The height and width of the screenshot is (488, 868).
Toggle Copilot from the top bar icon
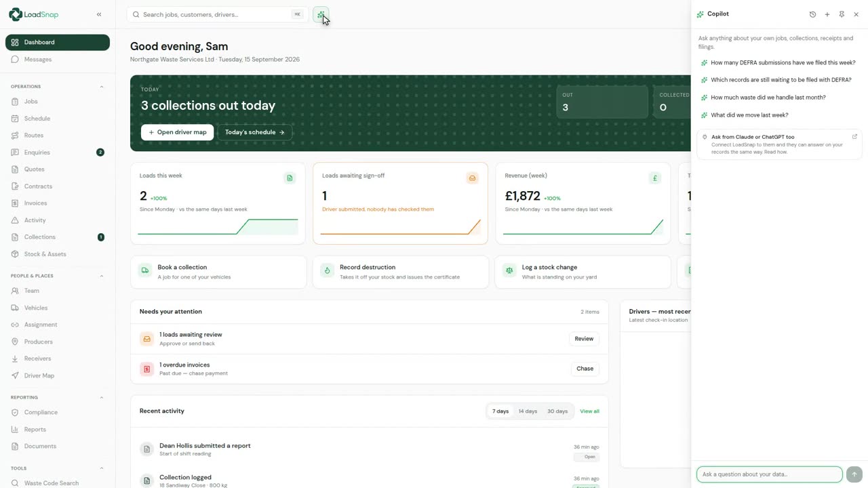tap(321, 14)
